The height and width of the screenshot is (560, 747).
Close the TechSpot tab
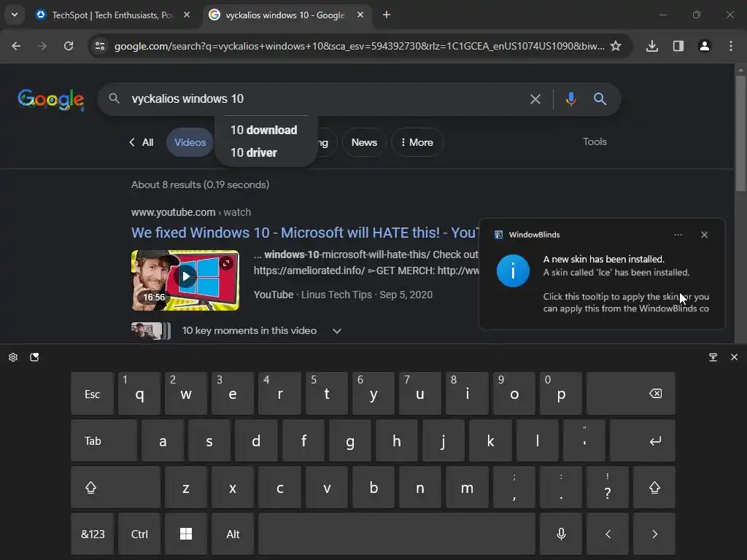pyautogui.click(x=187, y=15)
